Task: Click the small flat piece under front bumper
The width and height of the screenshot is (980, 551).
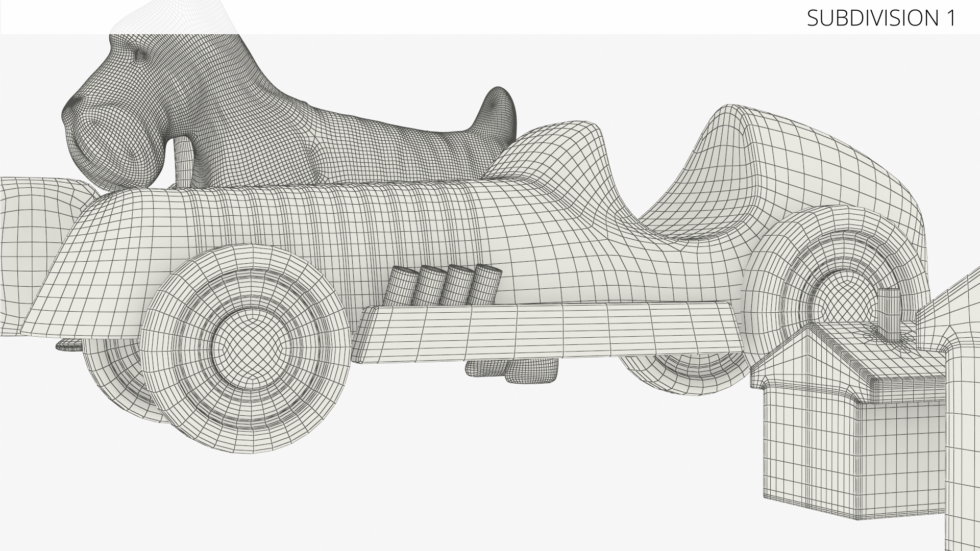Action: tap(69, 345)
